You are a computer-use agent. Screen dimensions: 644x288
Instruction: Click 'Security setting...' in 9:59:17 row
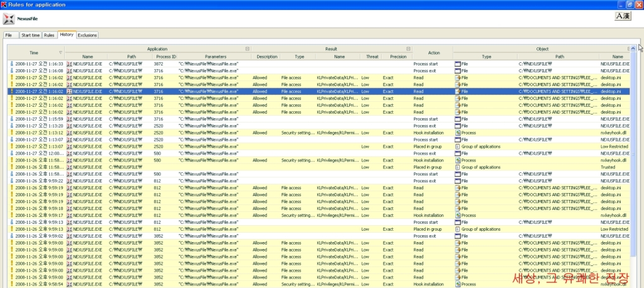[x=297, y=215]
